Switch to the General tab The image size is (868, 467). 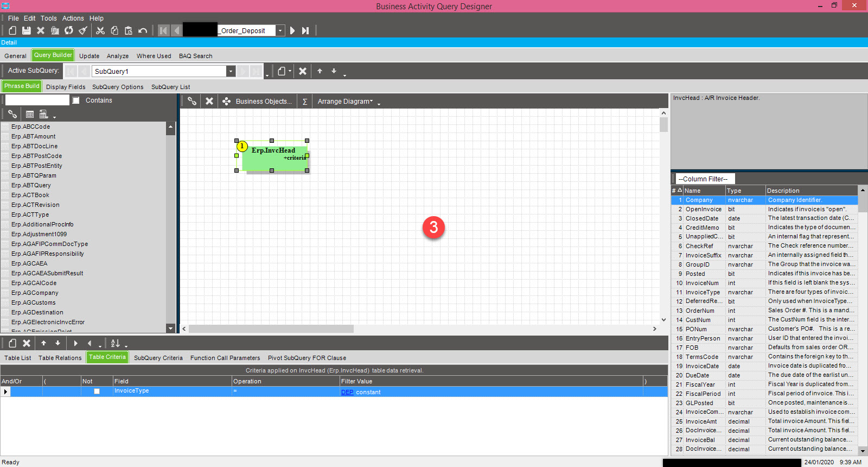(x=16, y=56)
